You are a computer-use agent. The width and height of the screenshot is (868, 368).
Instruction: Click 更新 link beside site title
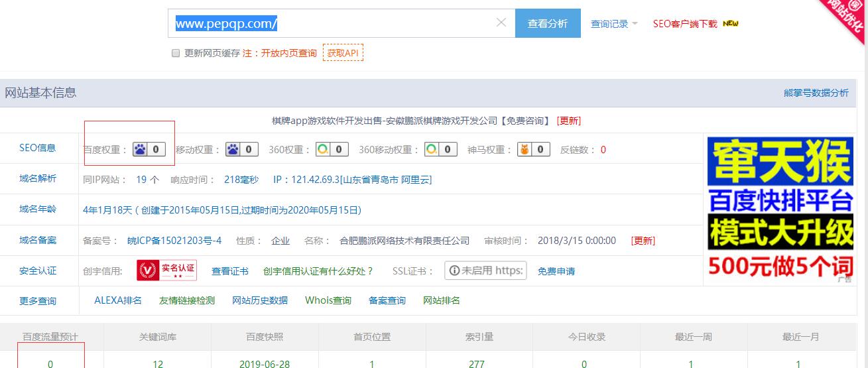coord(569,121)
